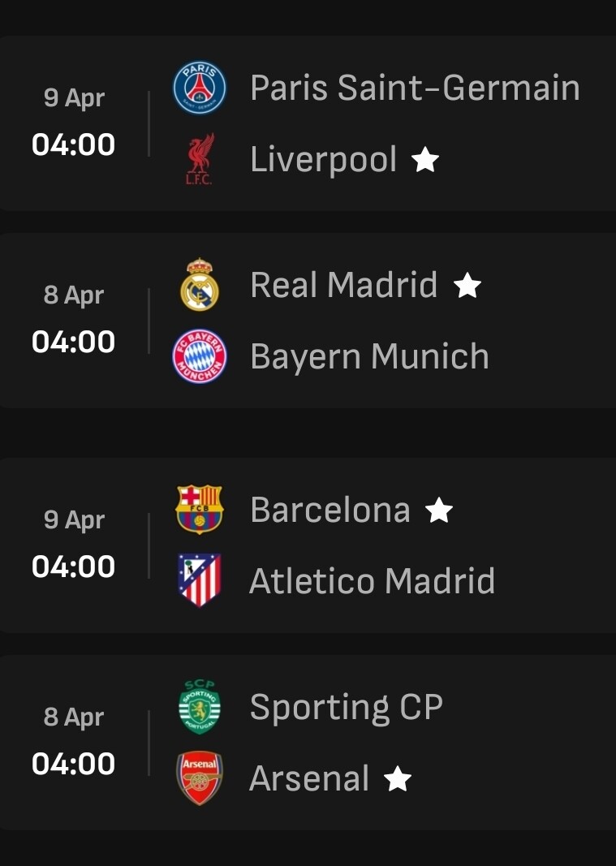The height and width of the screenshot is (866, 616).
Task: Click the Barcelona FCB crest
Action: (200, 509)
